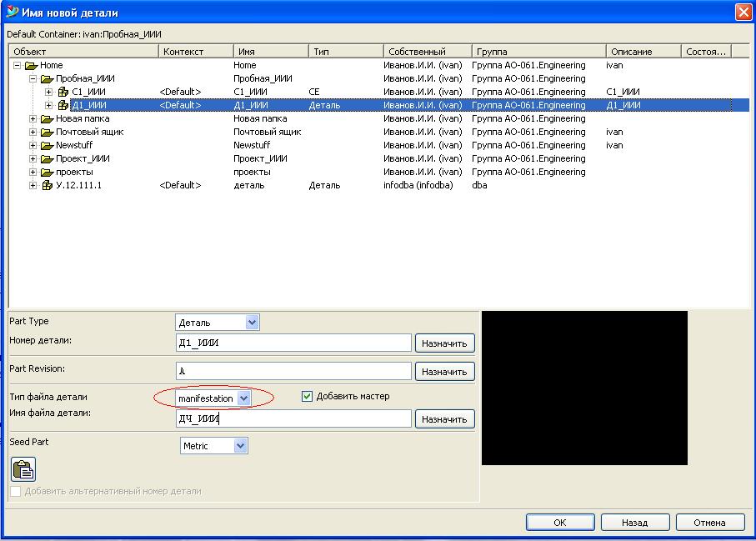Click Назначить next to Имя файла детали
The image size is (756, 541).
click(444, 419)
